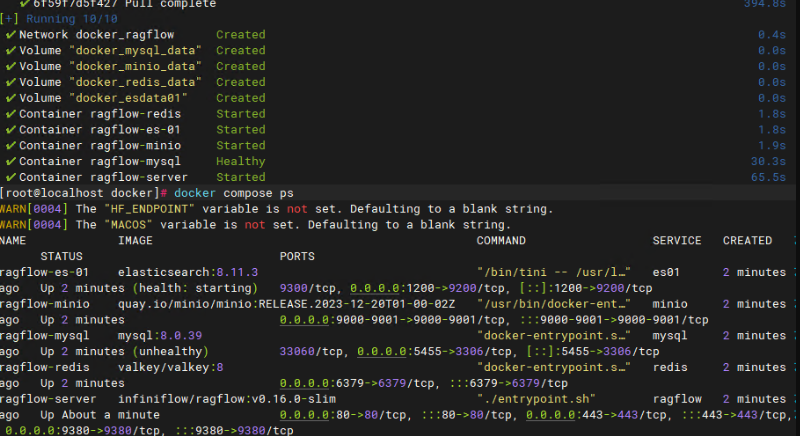The width and height of the screenshot is (800, 436).
Task: Click "Container ragflow-minio" in the startup list
Action: [x=100, y=145]
